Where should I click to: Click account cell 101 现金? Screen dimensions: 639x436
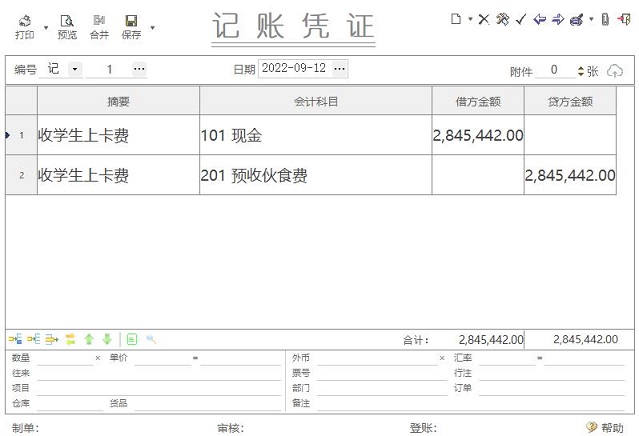[316, 135]
